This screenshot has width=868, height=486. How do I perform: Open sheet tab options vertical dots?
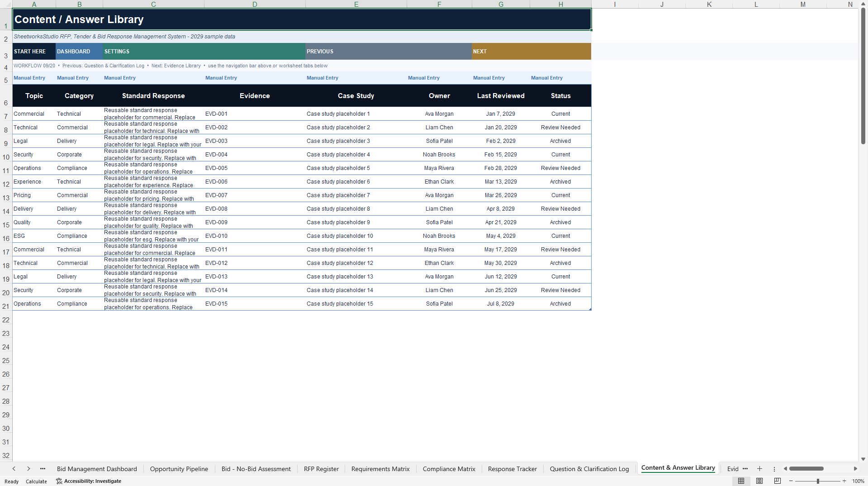pos(774,469)
